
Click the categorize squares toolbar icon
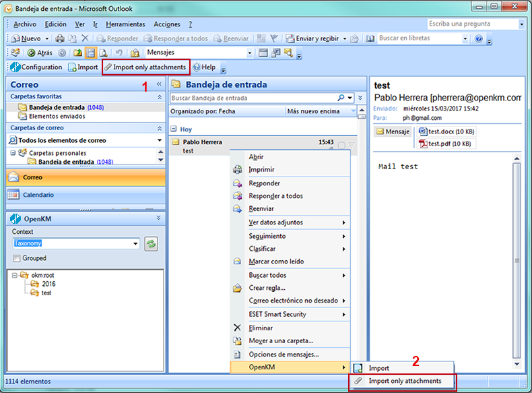tap(261, 38)
